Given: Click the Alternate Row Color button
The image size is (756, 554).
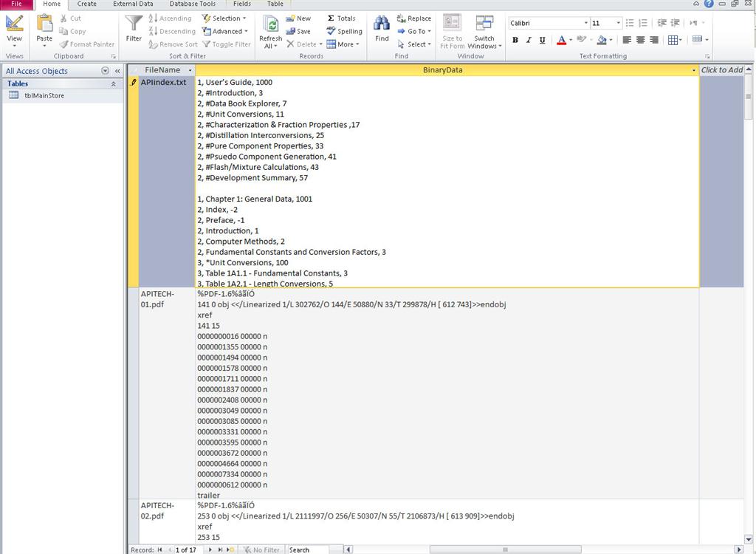Looking at the screenshot, I should pyautogui.click(x=697, y=39).
